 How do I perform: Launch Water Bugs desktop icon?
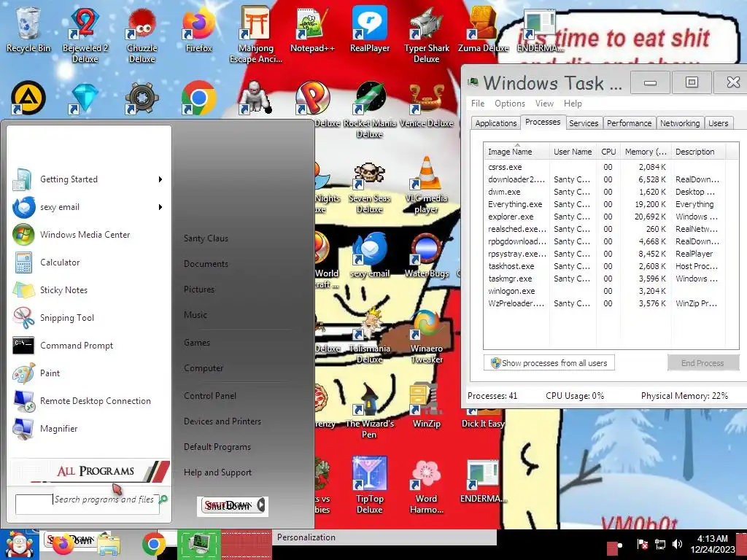(426, 254)
